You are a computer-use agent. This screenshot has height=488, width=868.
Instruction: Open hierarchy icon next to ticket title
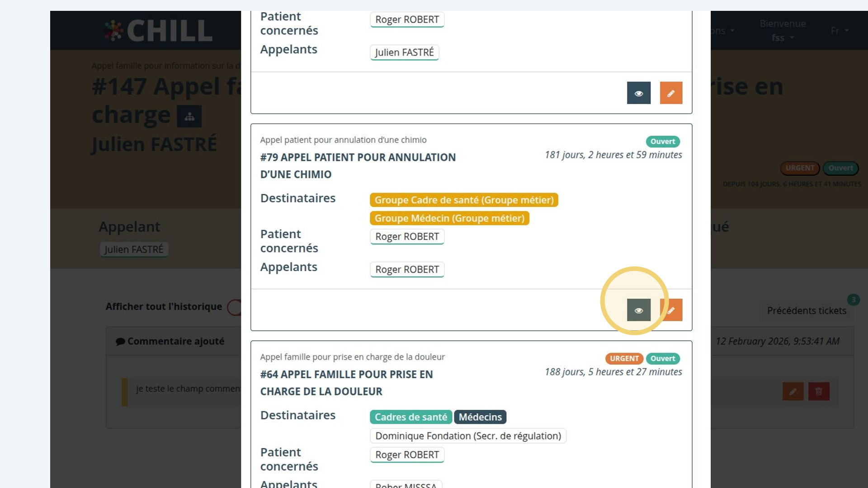tap(189, 117)
